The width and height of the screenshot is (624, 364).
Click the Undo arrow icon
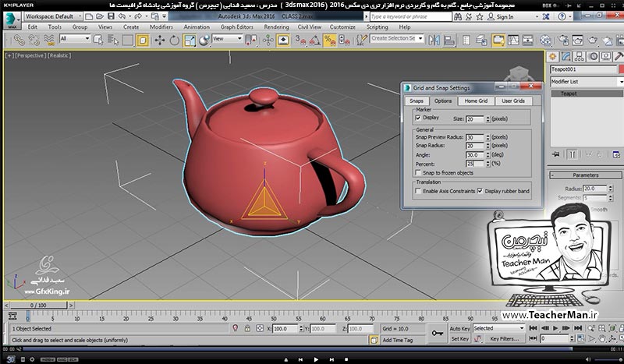pyautogui.click(x=122, y=16)
